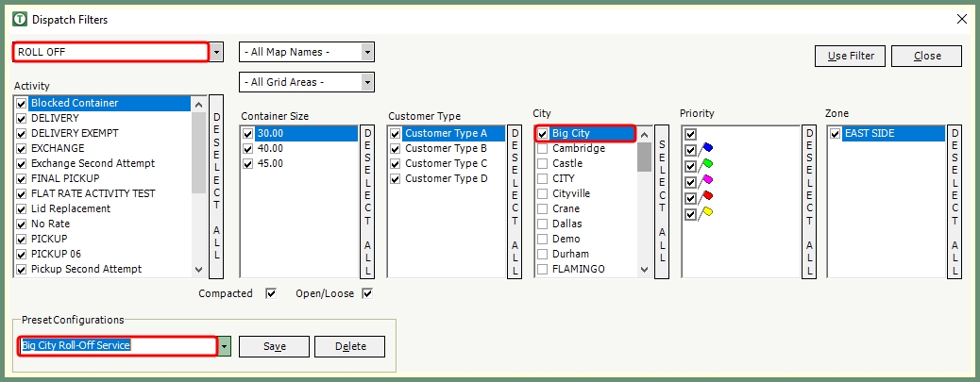
Task: Select Customer Type D row
Action: point(446,178)
